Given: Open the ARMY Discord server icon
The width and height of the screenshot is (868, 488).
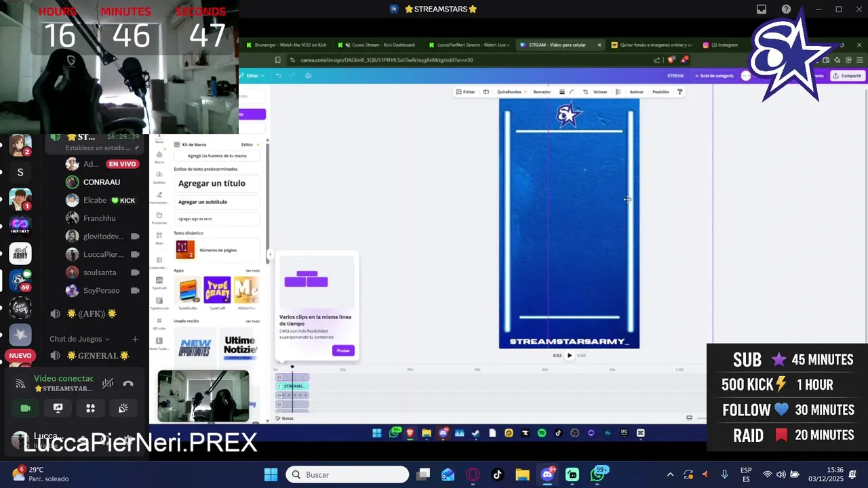Looking at the screenshot, I should (x=20, y=253).
